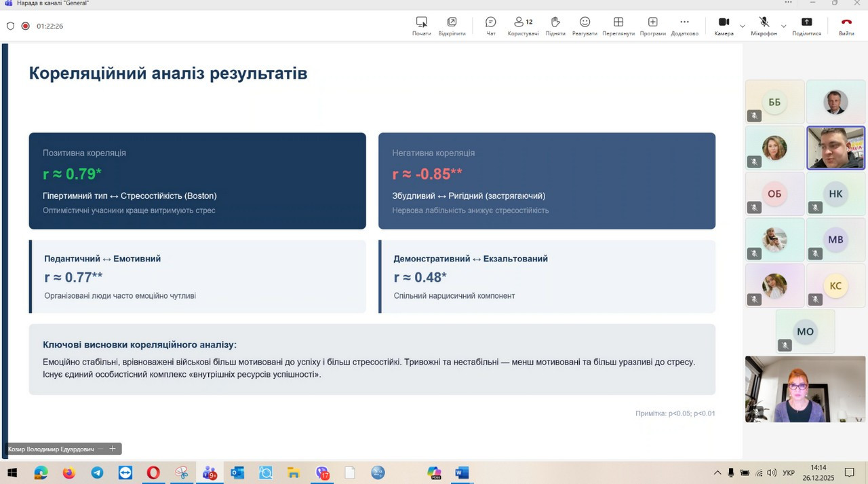
Task: Expand camera options dropdown arrow
Action: pos(743,26)
